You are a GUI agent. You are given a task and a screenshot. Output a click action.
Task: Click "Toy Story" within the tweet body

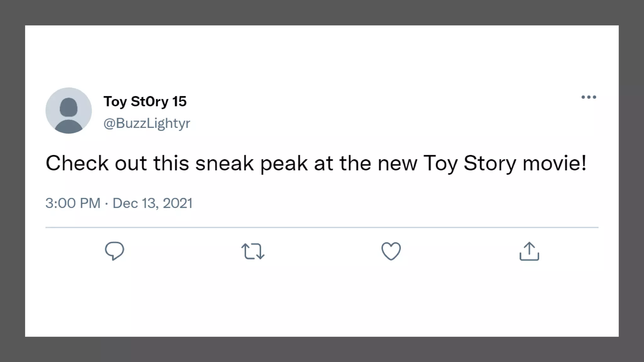click(x=470, y=163)
